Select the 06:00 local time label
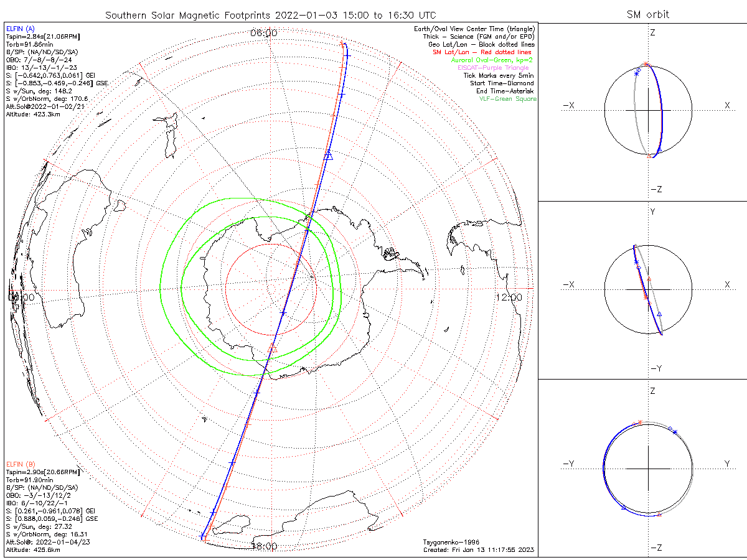The image size is (747, 560). tap(263, 33)
